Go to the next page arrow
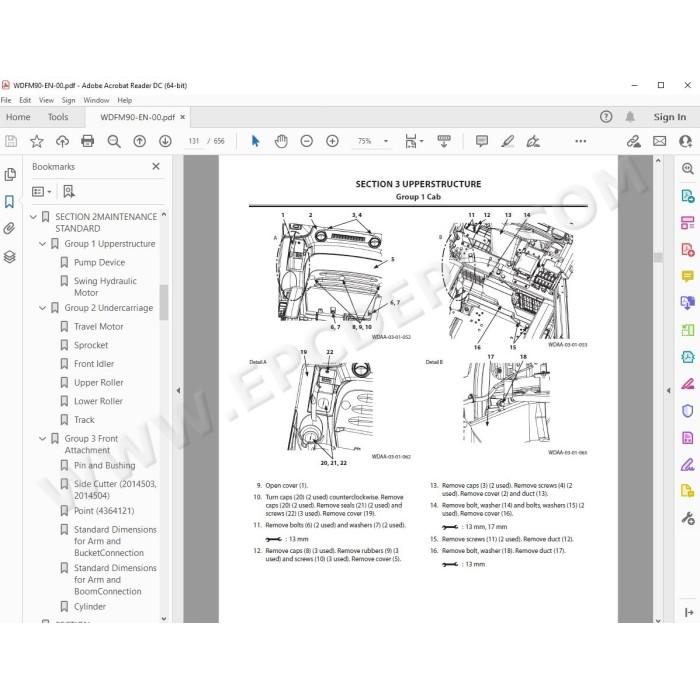This screenshot has width=700, height=700. pyautogui.click(x=165, y=142)
